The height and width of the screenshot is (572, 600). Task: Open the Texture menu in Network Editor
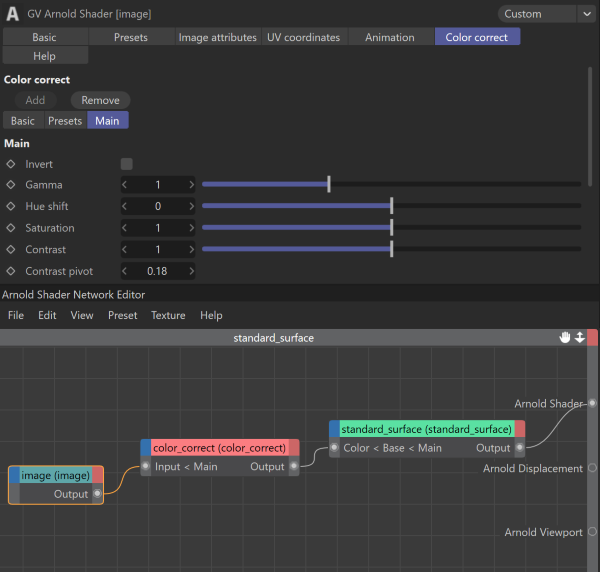pos(168,315)
